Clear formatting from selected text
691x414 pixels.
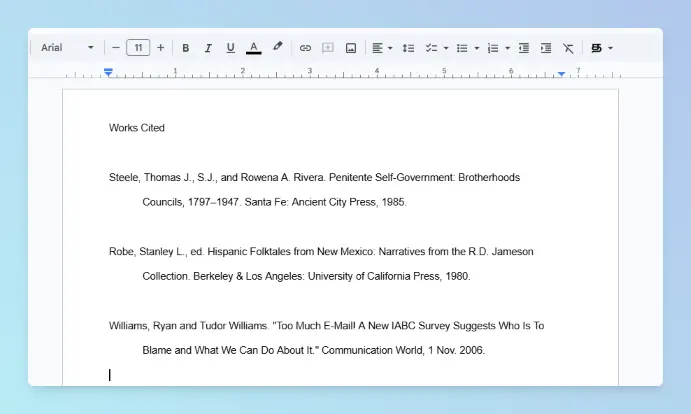tap(568, 48)
